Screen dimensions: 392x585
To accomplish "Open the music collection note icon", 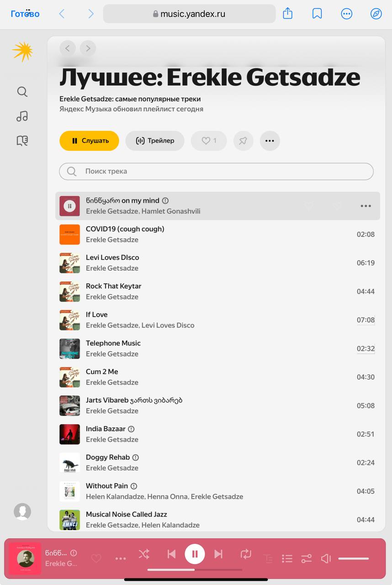I will pyautogui.click(x=22, y=116).
